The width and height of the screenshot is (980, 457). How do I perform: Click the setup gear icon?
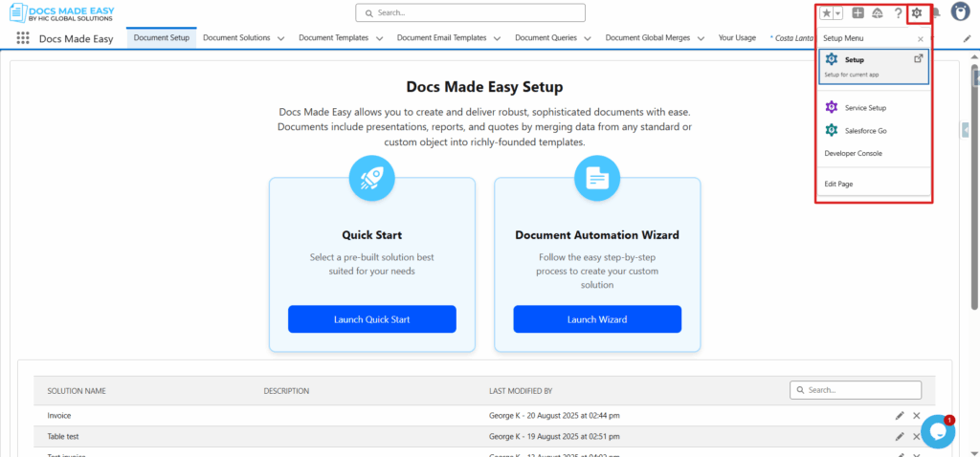tap(917, 13)
